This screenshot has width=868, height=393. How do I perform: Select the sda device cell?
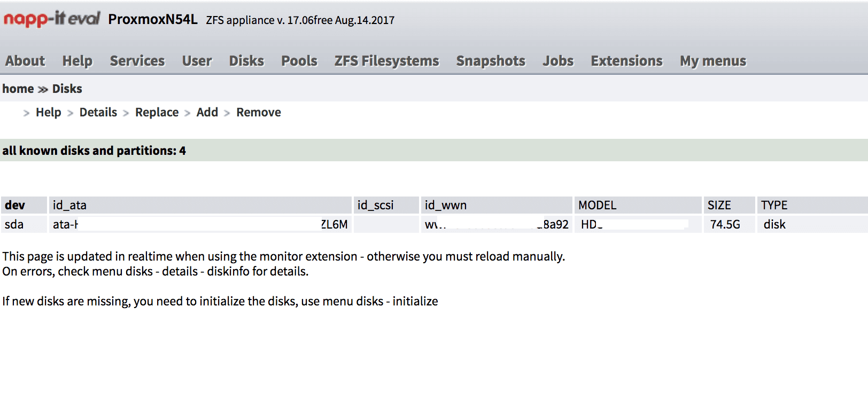point(24,224)
